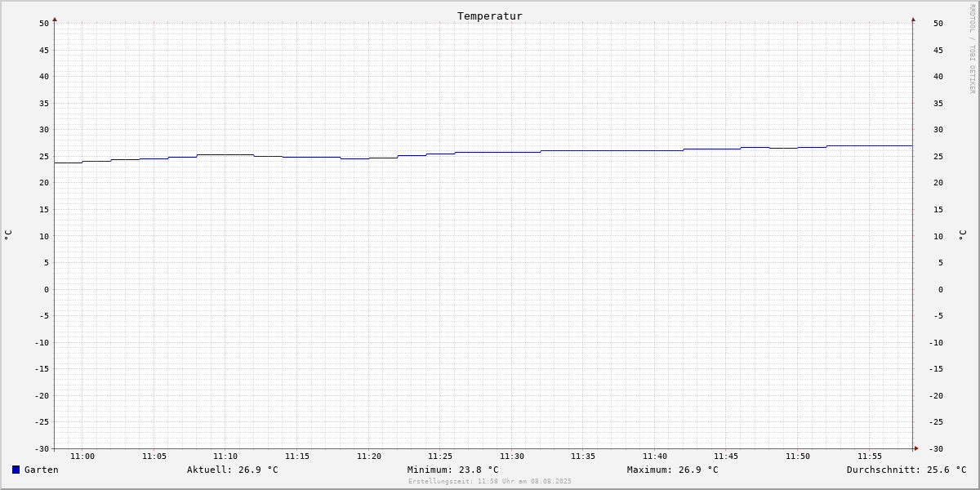Screen dimensions: 980x490
Task: Select the Minimum: 23.8 °C value
Action: click(453, 470)
